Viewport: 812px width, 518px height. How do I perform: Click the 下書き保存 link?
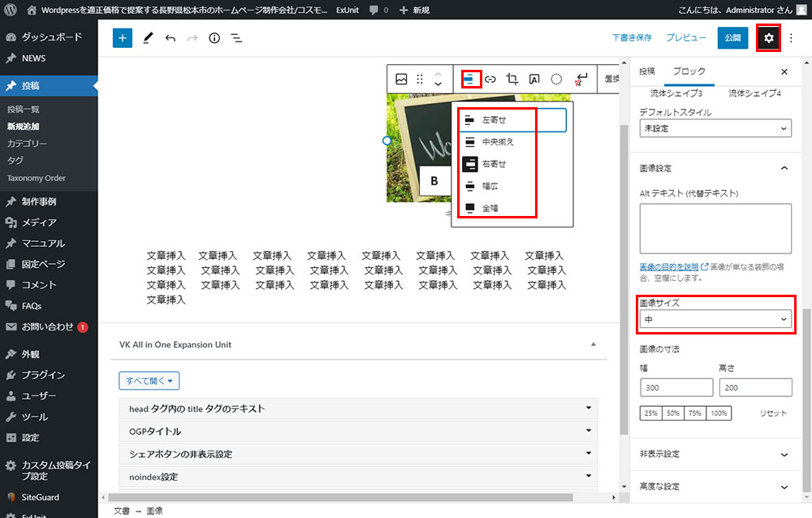[x=632, y=38]
